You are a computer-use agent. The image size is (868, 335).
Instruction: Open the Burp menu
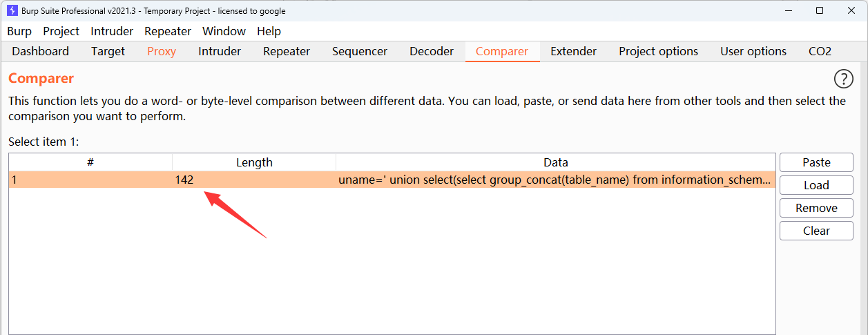click(x=19, y=31)
